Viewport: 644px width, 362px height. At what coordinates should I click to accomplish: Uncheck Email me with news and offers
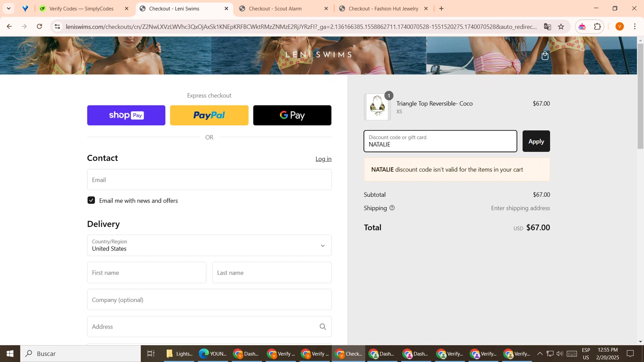(x=91, y=200)
